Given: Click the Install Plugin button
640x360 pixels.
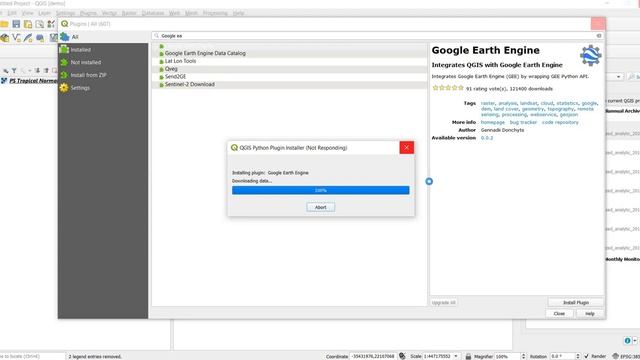Looking at the screenshot, I should 576,302.
